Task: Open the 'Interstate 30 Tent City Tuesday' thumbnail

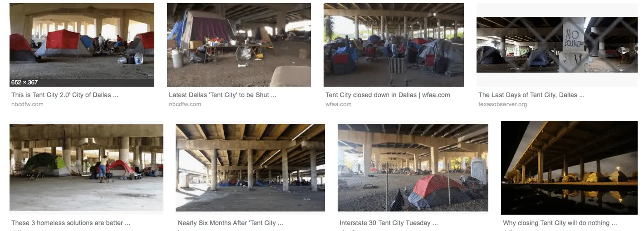Action: [413, 168]
